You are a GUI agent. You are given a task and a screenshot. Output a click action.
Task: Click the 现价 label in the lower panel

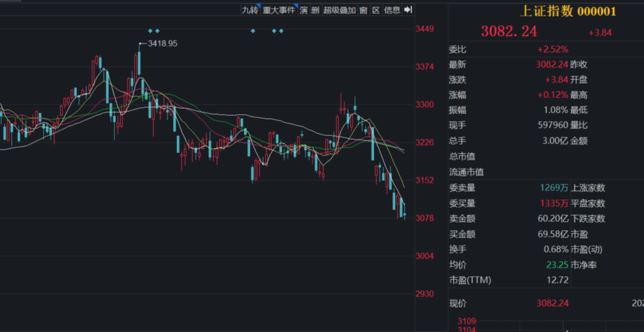tap(458, 303)
